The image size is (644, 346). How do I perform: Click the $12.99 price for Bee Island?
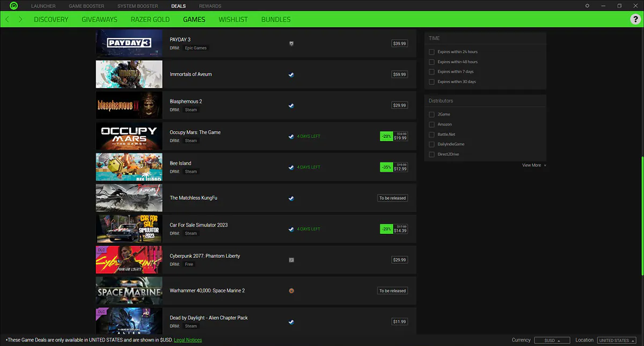coord(400,169)
